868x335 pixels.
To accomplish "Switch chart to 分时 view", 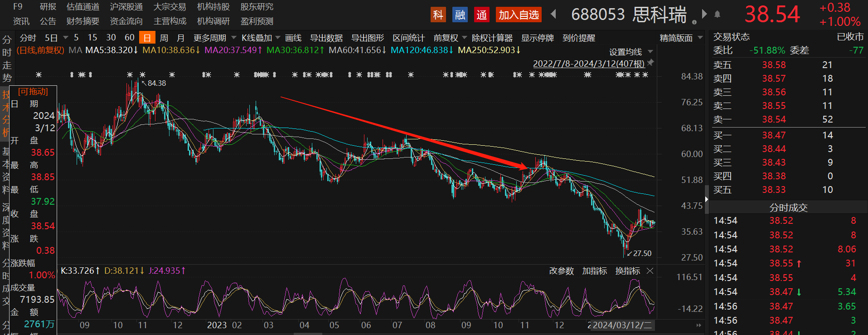I will [x=28, y=38].
